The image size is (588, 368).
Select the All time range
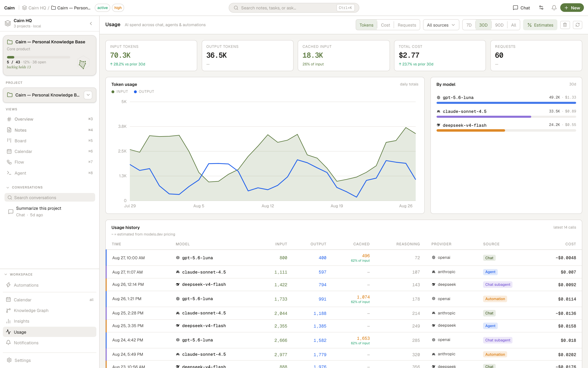tap(513, 25)
